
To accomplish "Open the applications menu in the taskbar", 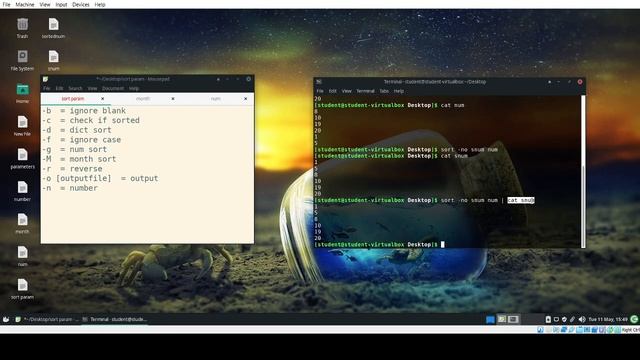I will (x=6, y=319).
